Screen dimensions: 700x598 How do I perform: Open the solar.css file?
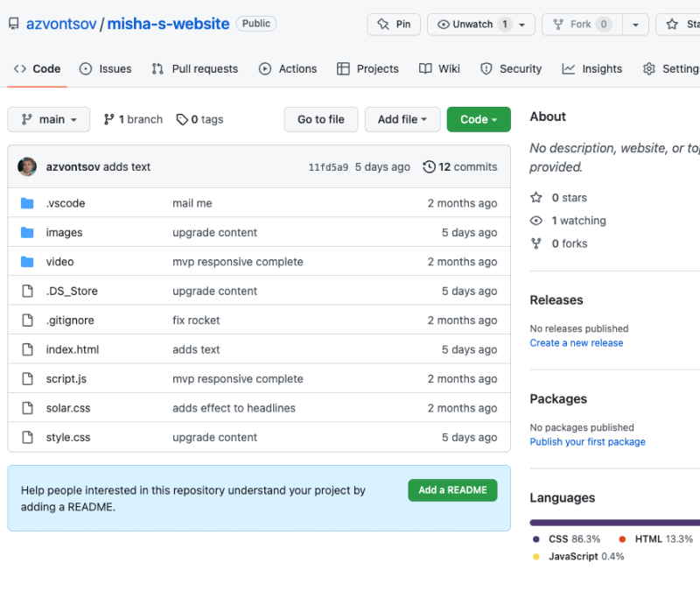point(68,408)
